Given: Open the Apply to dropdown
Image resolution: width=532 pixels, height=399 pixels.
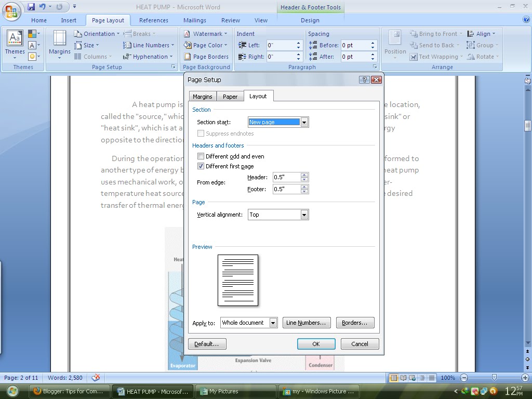Looking at the screenshot, I should tap(273, 323).
